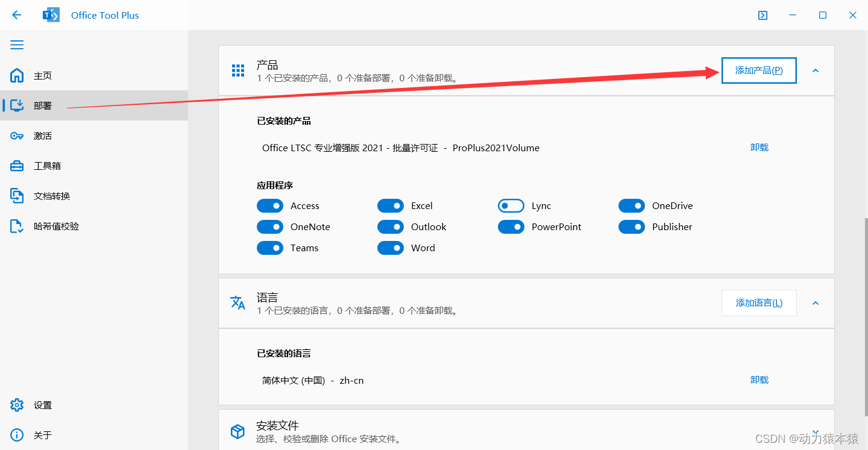Toggle the Publisher application switch
868x450 pixels.
(x=632, y=227)
